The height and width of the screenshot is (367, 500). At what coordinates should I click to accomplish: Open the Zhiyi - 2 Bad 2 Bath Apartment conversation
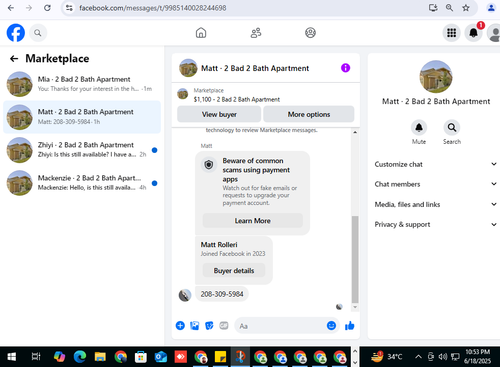[x=82, y=150]
